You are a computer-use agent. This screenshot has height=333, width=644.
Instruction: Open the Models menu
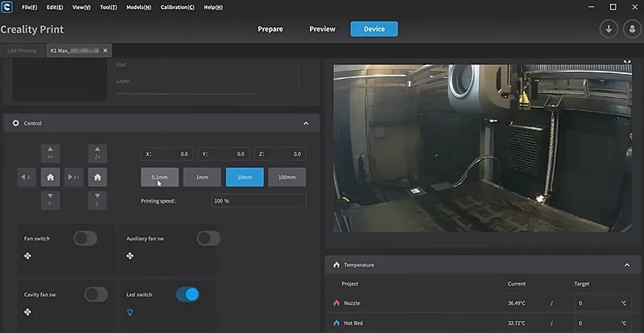(x=138, y=7)
